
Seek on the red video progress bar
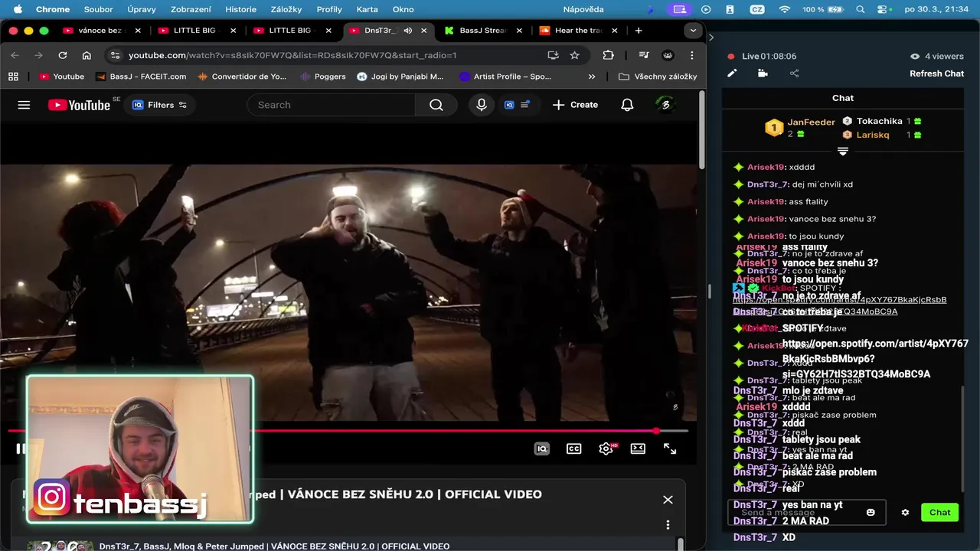point(348,431)
